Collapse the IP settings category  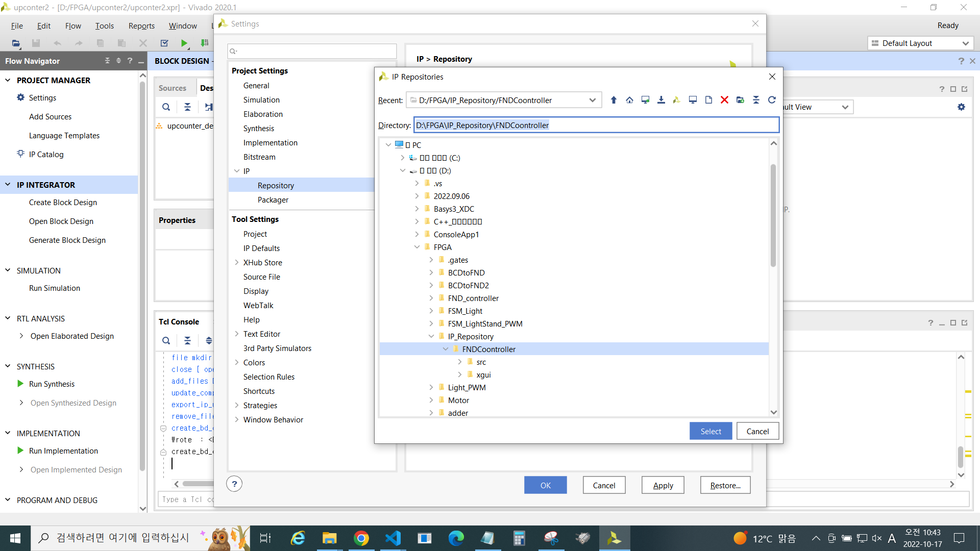coord(236,171)
